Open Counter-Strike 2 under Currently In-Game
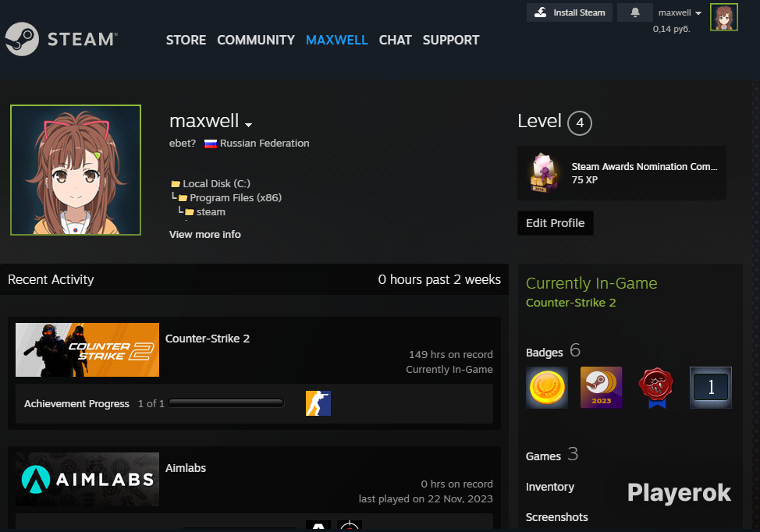This screenshot has width=760, height=532. click(x=571, y=303)
